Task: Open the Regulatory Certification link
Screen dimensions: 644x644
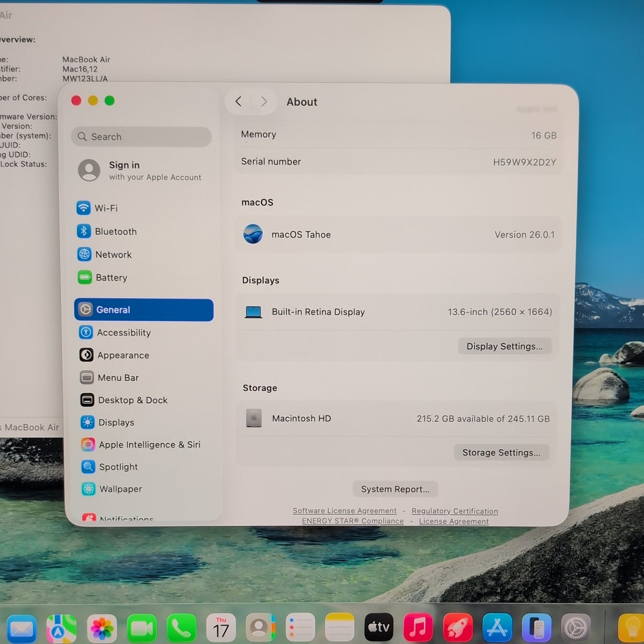Action: click(455, 511)
